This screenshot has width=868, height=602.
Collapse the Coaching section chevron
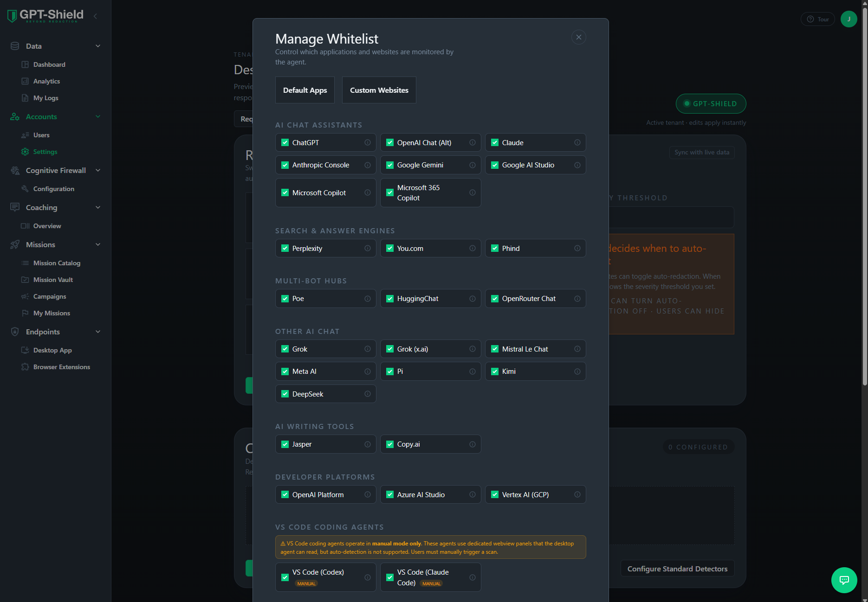[x=98, y=207]
